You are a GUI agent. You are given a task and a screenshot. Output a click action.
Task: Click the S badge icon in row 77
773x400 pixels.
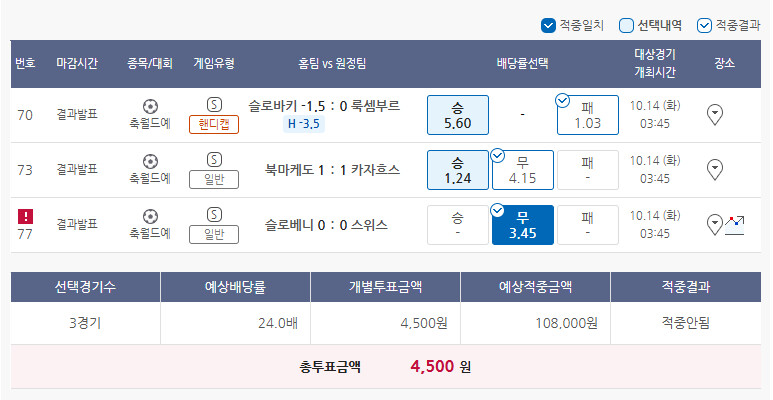click(214, 215)
